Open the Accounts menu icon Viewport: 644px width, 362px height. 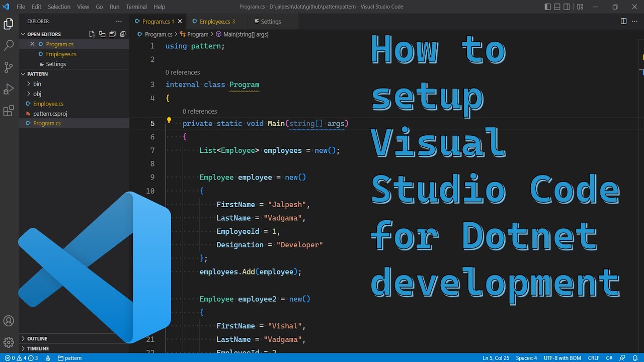[x=9, y=321]
